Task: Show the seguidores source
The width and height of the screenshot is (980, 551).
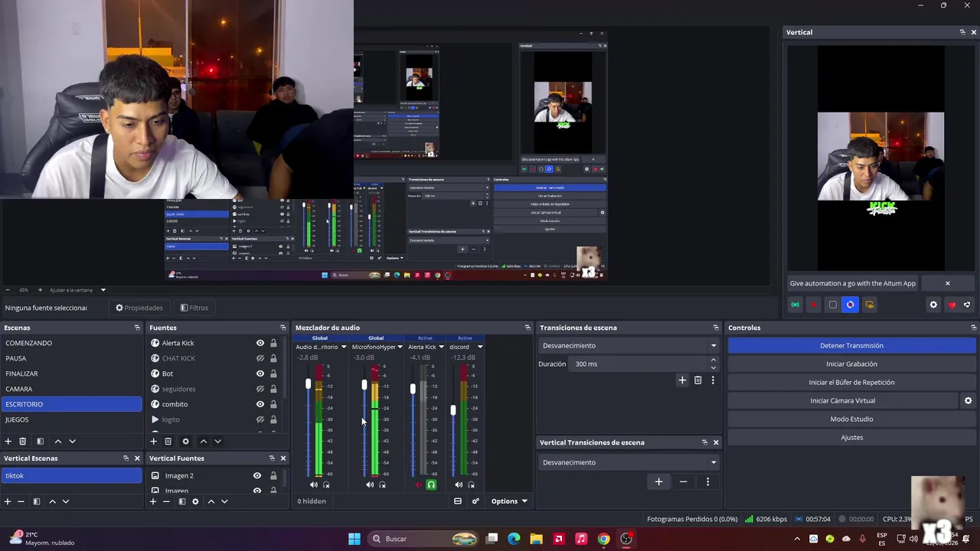Action: 260,389
